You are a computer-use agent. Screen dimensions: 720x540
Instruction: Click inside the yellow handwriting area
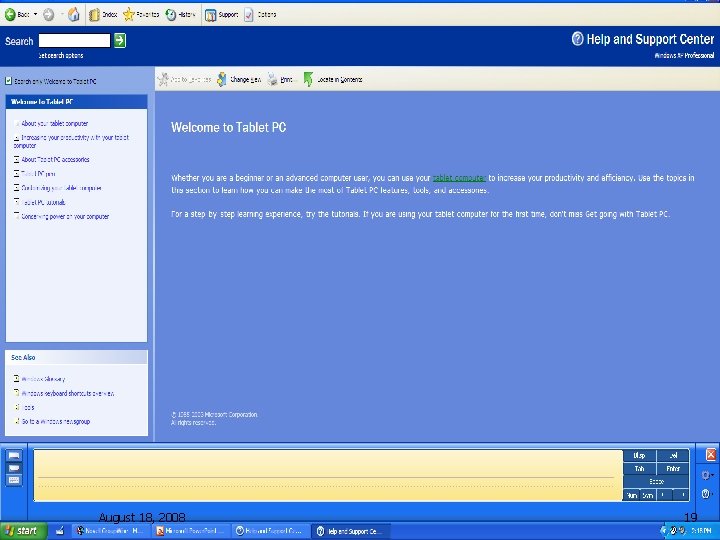click(x=327, y=475)
